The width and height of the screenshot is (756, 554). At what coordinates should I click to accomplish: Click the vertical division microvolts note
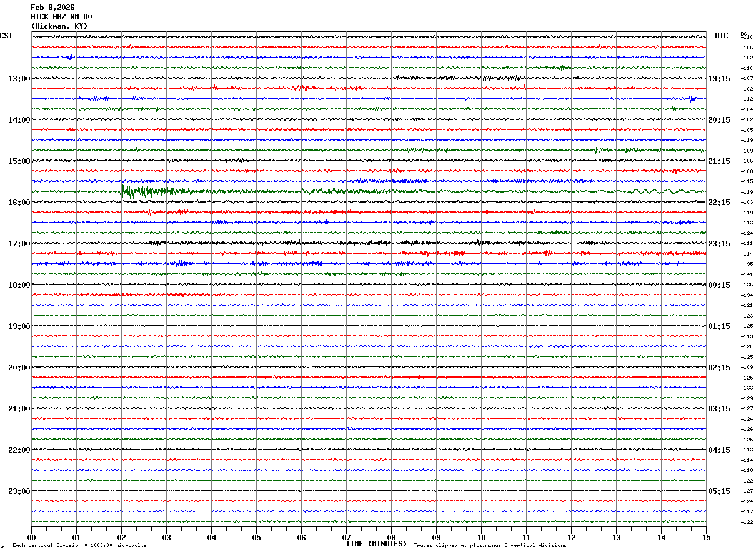(x=79, y=546)
